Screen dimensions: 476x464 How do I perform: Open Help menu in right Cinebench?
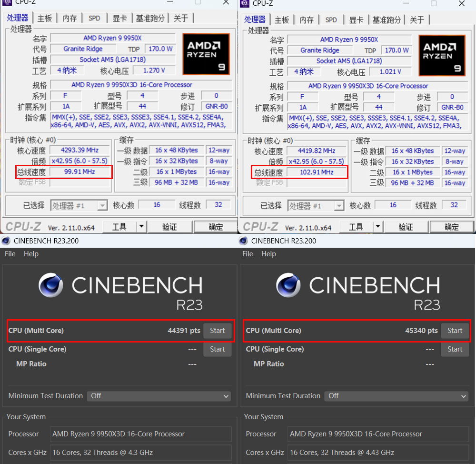click(268, 254)
